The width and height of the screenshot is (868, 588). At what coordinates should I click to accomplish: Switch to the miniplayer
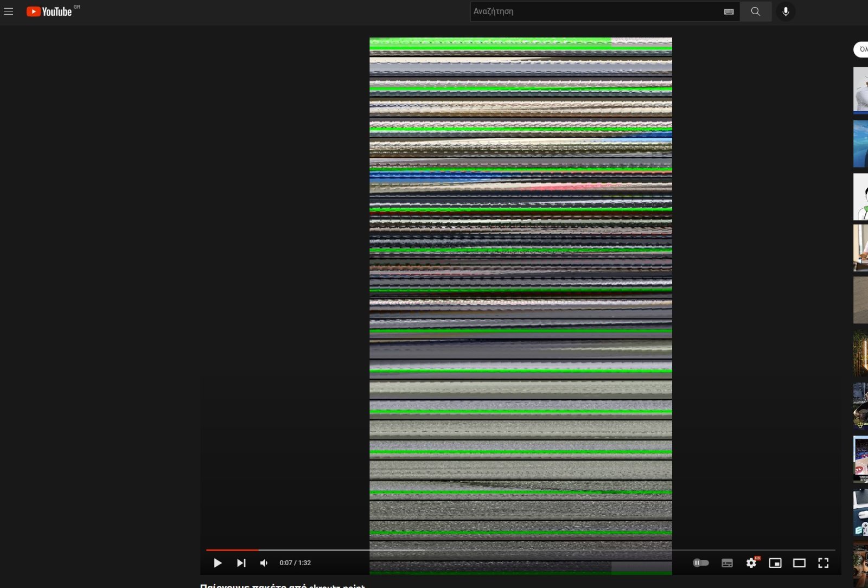(775, 563)
